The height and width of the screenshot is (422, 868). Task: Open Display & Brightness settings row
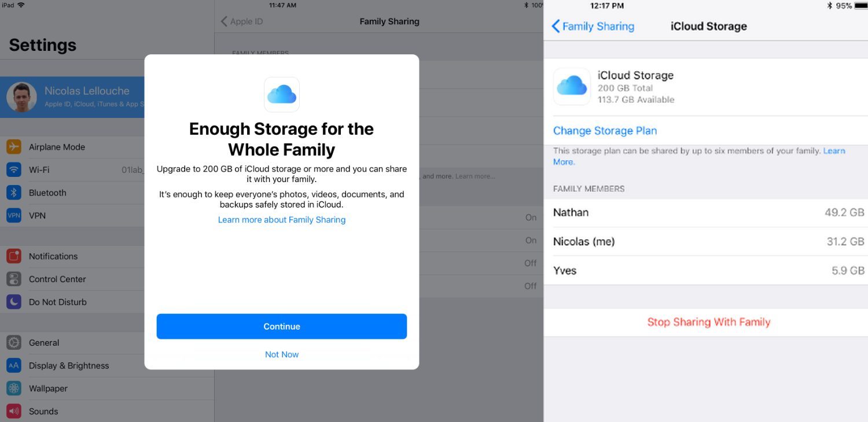72,365
